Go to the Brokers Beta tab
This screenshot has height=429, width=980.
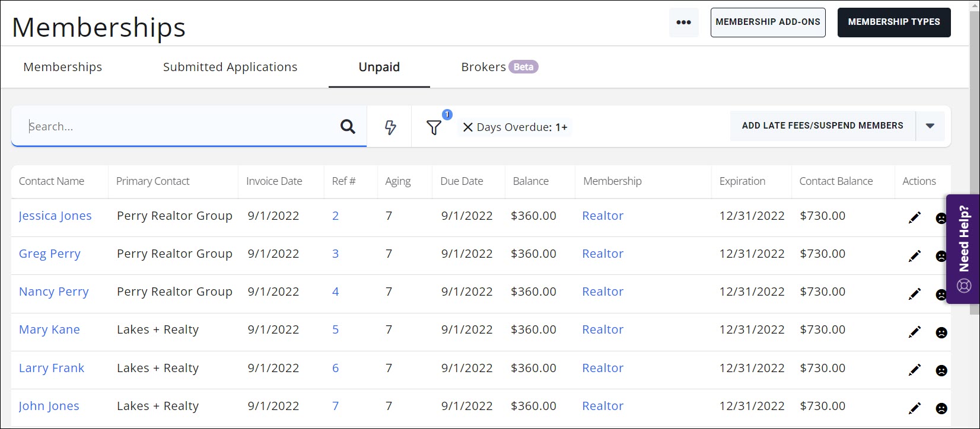[499, 67]
